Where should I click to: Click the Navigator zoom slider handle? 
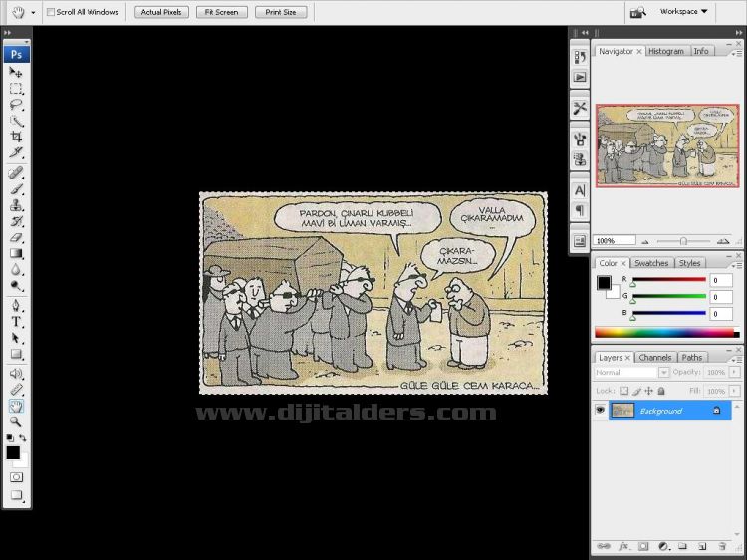(683, 241)
